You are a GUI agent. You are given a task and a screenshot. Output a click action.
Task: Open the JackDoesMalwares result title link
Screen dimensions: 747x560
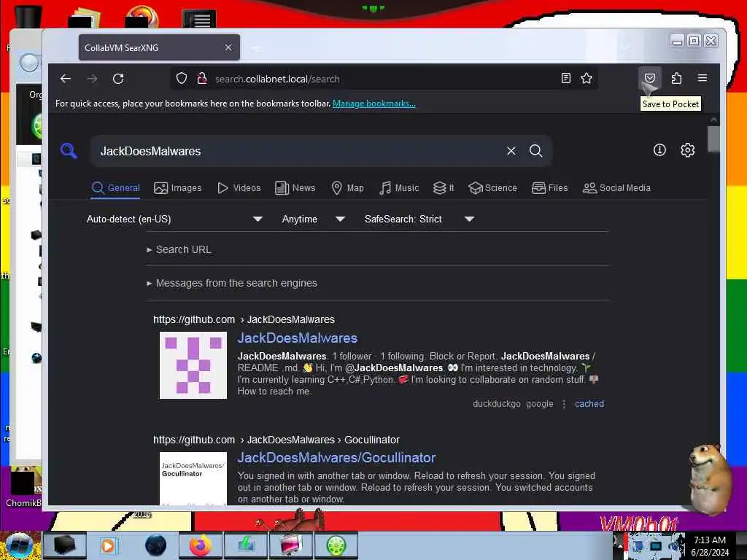point(298,338)
